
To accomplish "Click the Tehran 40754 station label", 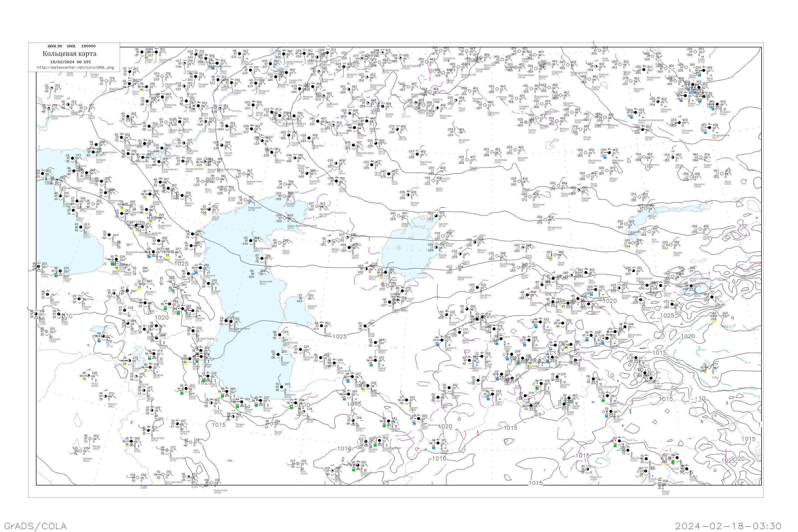I will click(240, 425).
